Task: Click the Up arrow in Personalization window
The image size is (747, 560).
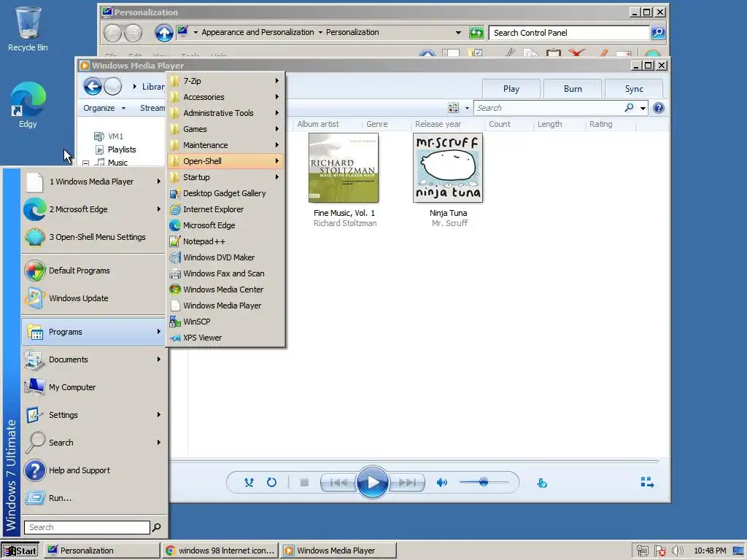Action: [x=164, y=33]
